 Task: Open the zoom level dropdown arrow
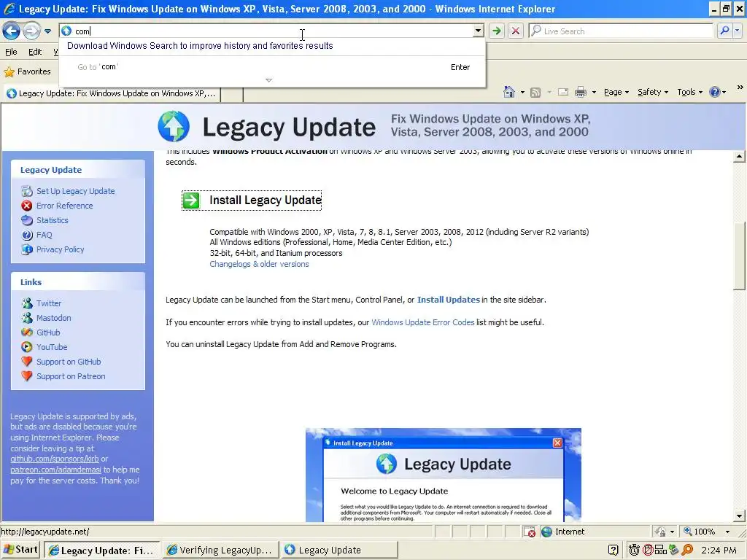point(727,532)
